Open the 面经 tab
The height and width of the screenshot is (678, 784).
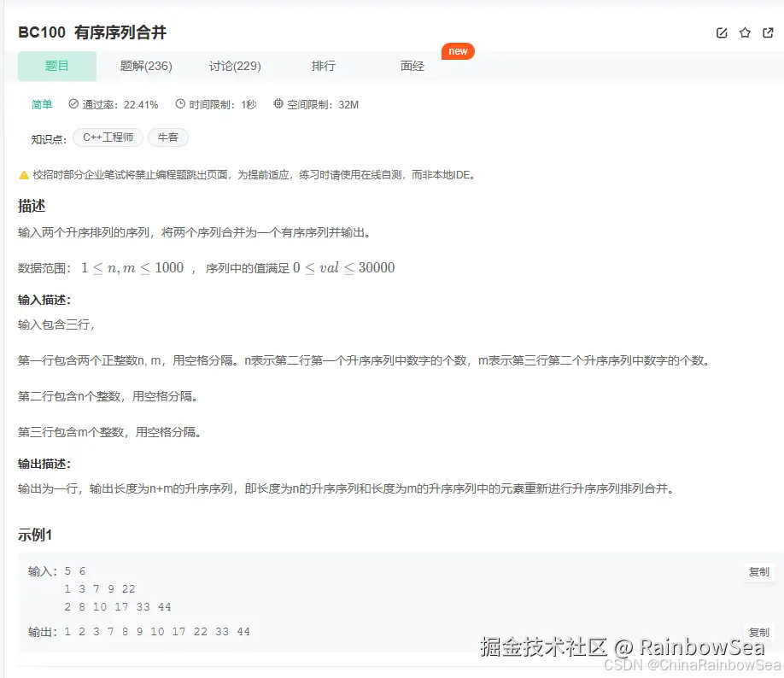tap(412, 66)
